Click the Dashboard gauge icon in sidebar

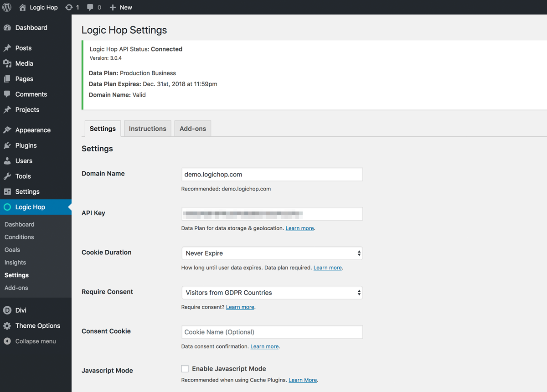(7, 28)
